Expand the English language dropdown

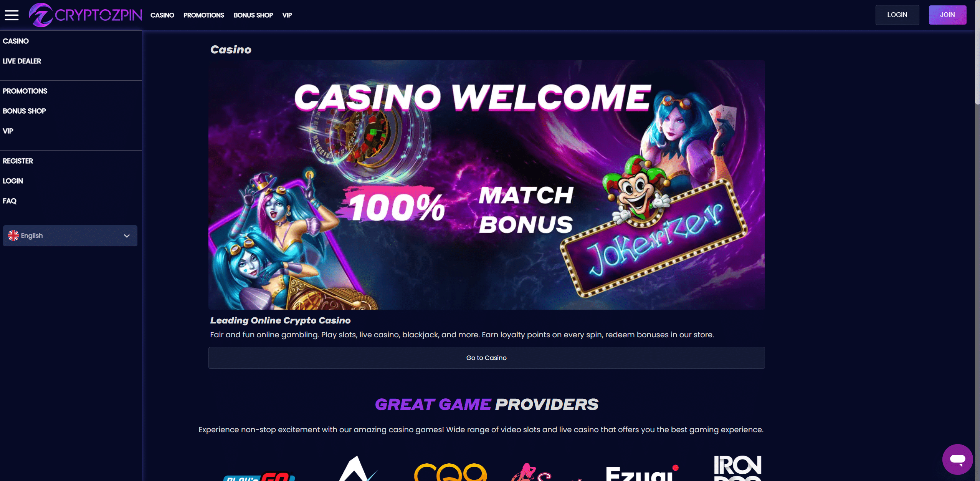70,236
